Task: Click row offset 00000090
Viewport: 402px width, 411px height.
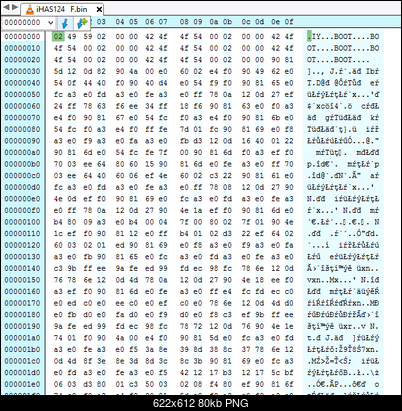Action: [x=22, y=141]
